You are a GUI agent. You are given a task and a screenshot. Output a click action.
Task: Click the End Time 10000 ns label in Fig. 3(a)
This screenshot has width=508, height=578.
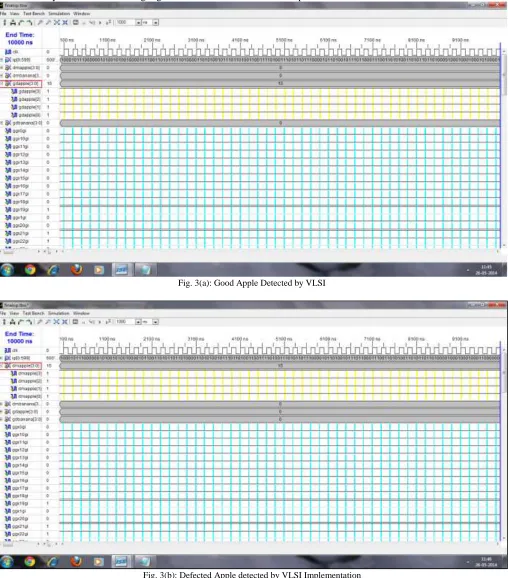[x=20, y=39]
